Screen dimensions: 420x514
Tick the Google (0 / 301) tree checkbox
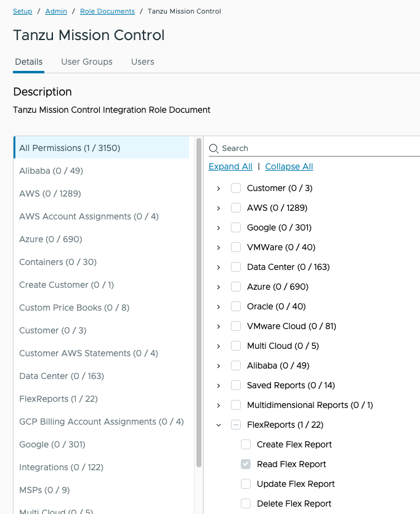click(236, 227)
